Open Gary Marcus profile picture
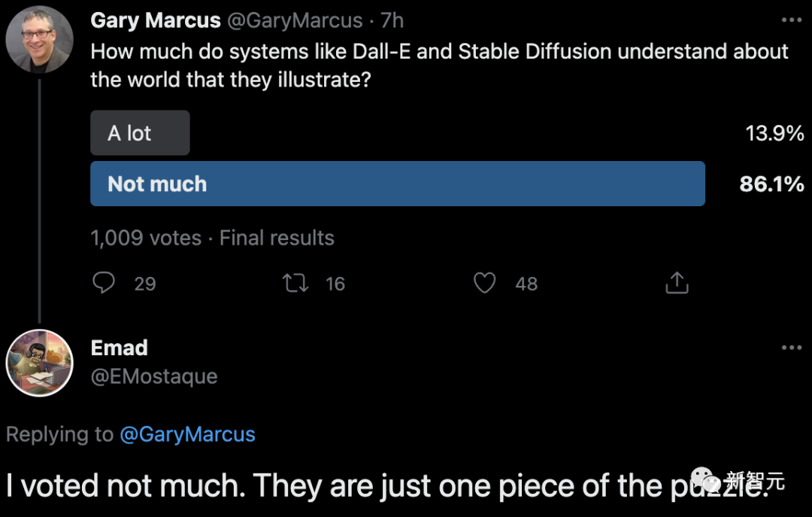812x517 pixels. (x=39, y=39)
